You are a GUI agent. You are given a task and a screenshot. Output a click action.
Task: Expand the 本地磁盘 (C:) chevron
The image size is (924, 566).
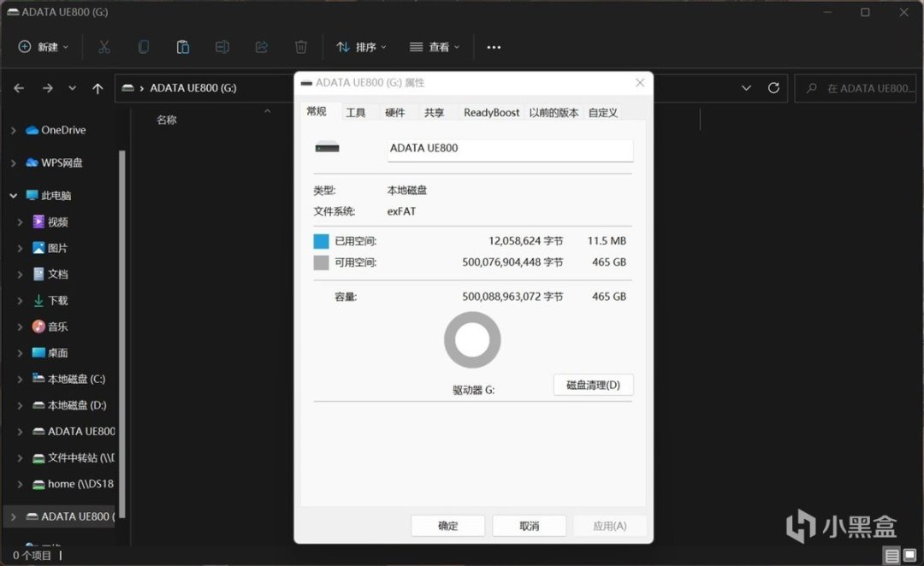[x=20, y=380]
